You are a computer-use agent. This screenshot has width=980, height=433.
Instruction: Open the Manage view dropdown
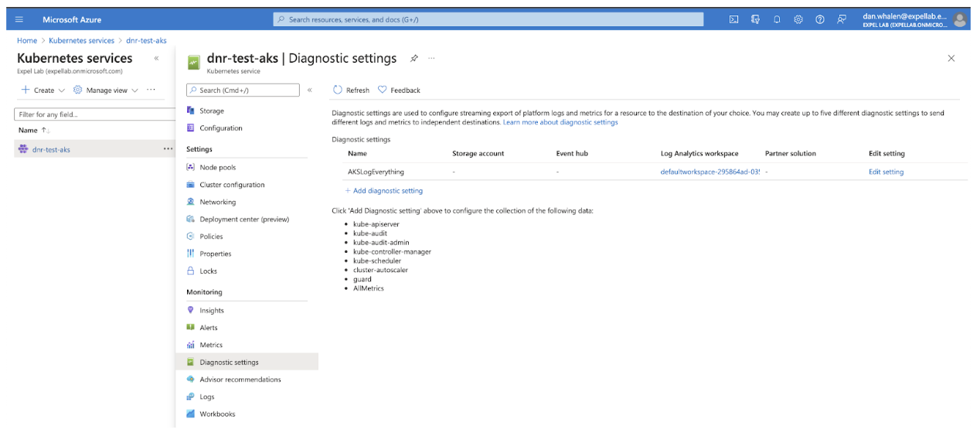(x=106, y=90)
